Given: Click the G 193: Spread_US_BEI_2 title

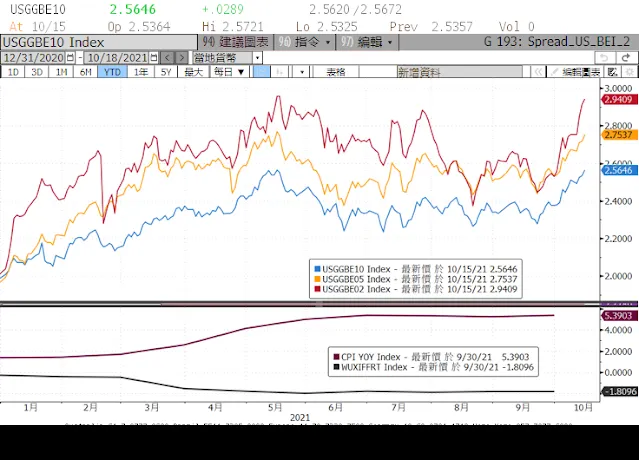Looking at the screenshot, I should point(557,42).
